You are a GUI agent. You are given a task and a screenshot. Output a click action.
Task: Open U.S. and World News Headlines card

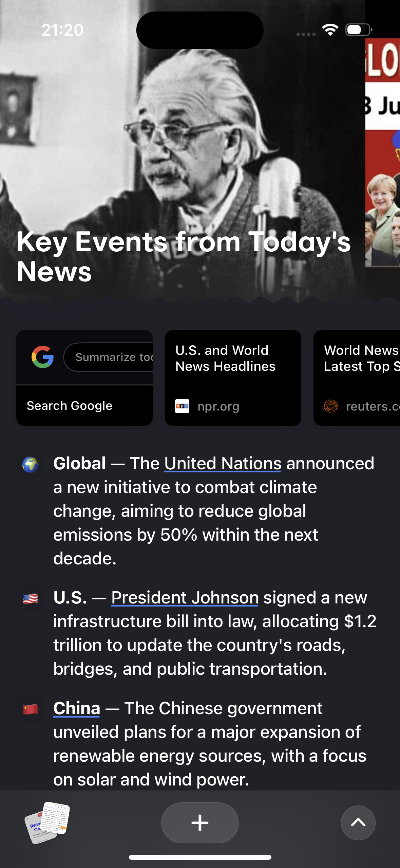[x=233, y=367]
